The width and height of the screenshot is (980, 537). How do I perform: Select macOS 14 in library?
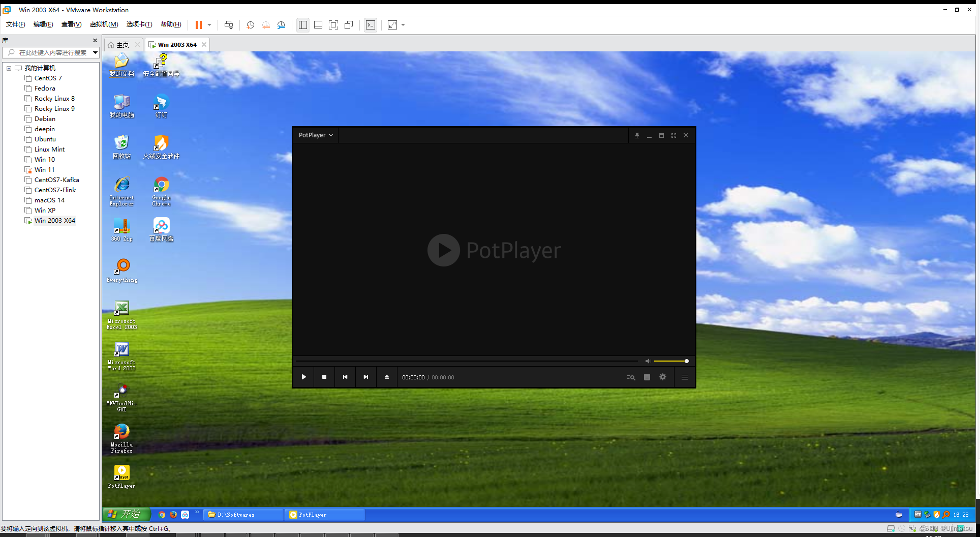(49, 200)
